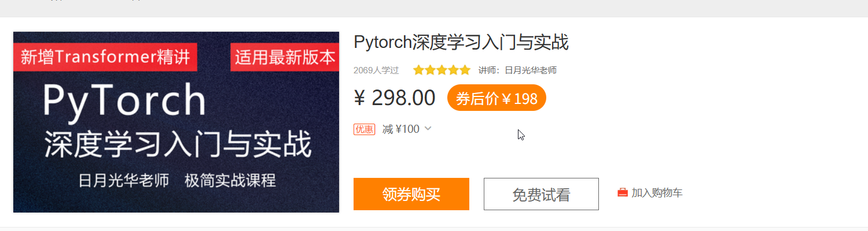868x231 pixels.
Task: Click the 加入购物车 text link
Action: (x=657, y=193)
